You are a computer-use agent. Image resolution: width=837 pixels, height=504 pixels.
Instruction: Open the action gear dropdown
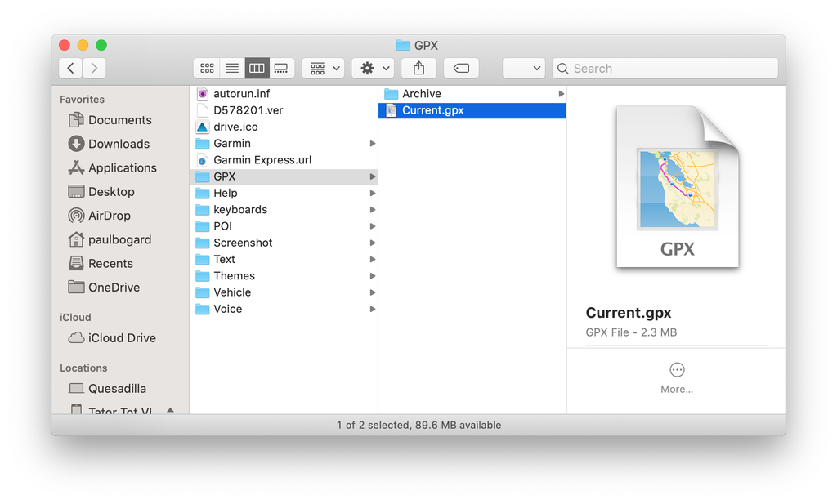click(373, 68)
